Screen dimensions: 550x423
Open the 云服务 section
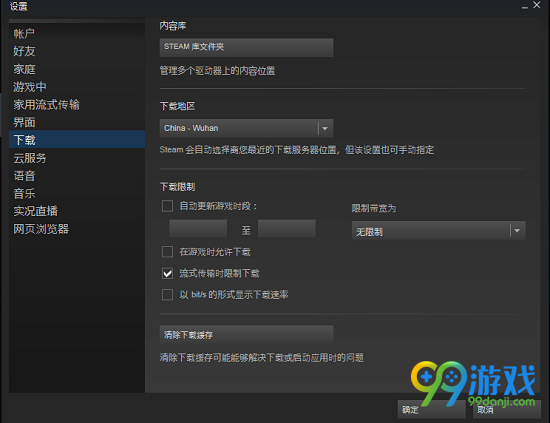point(77,158)
